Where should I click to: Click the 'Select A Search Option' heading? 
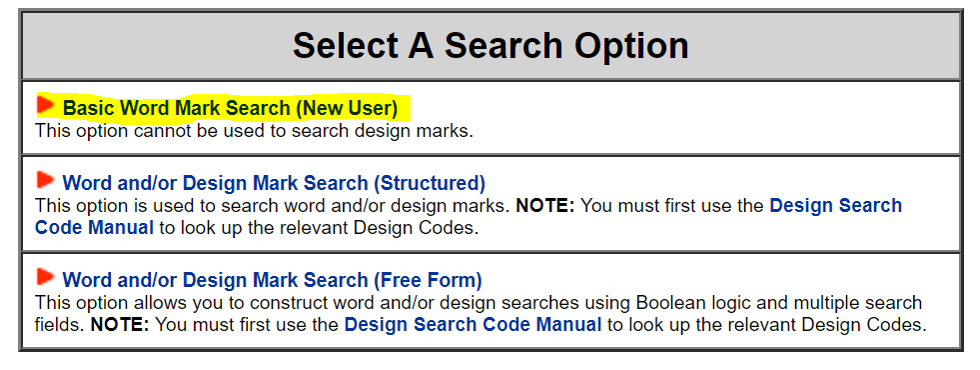point(490,46)
